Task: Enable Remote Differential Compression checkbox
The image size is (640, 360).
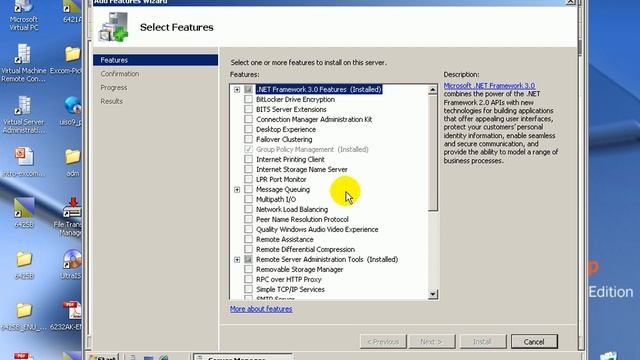Action: click(248, 249)
